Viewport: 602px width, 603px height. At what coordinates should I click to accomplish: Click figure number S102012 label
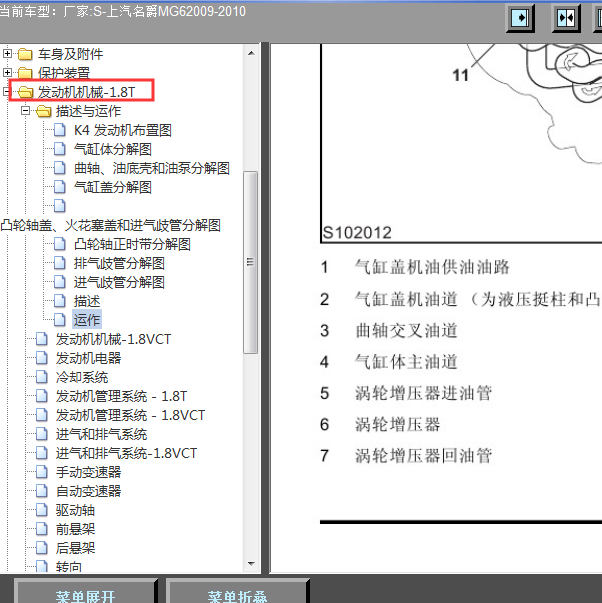pos(357,233)
